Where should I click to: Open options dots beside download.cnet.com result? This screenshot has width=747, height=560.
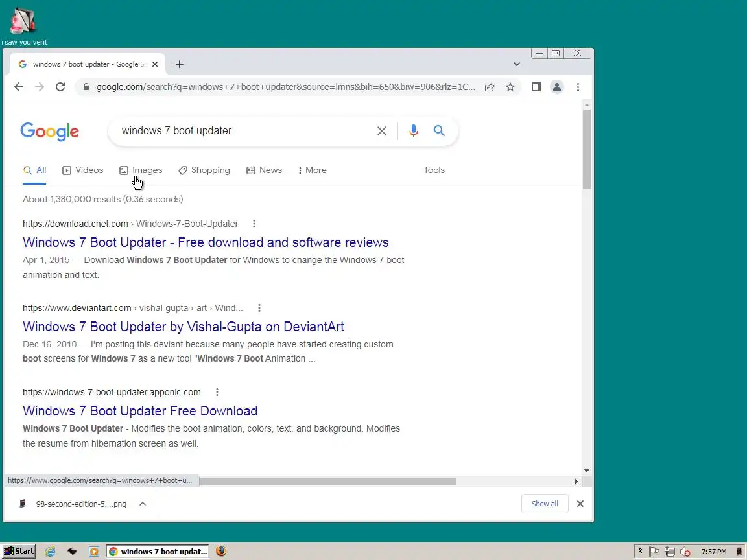pyautogui.click(x=254, y=224)
